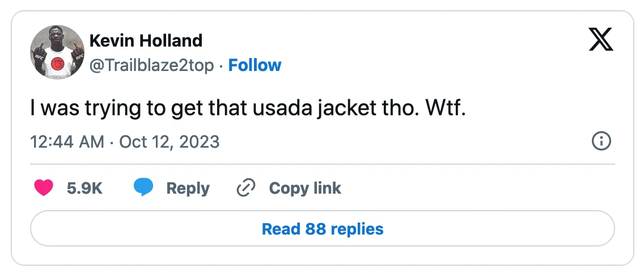The height and width of the screenshot is (276, 644).
Task: Click the blue reply speech bubble icon
Action: pyautogui.click(x=144, y=188)
